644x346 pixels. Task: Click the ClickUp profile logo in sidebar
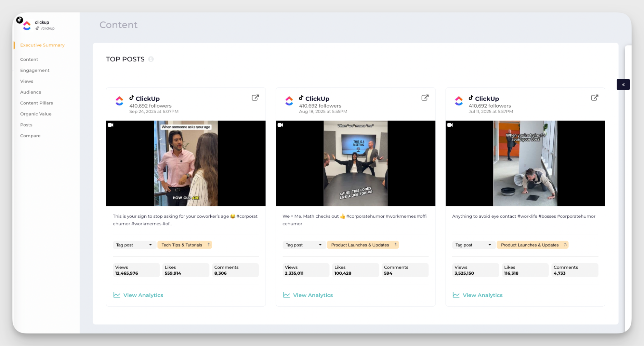pos(26,25)
